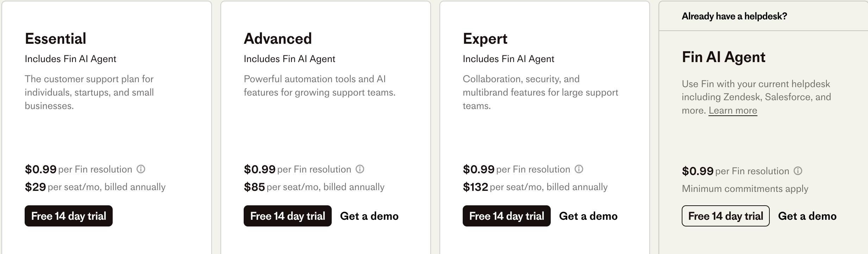Select the Advanced plan title
868x254 pixels.
pos(278,39)
